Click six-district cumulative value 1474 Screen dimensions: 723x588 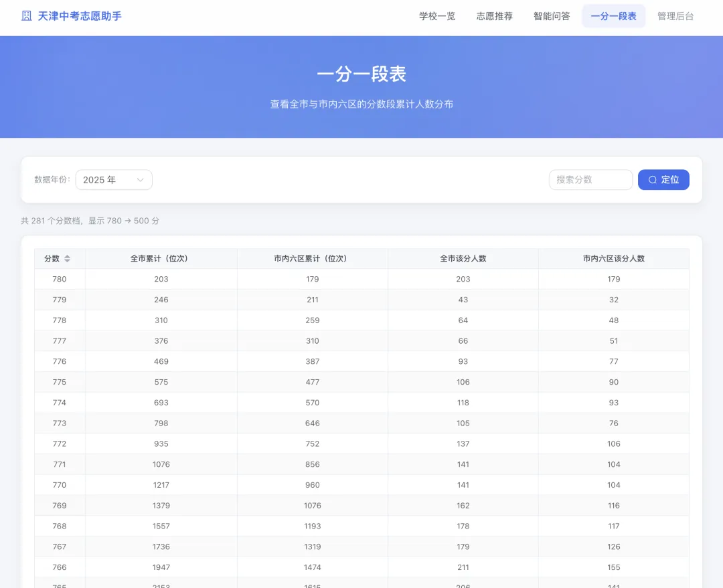coord(313,567)
